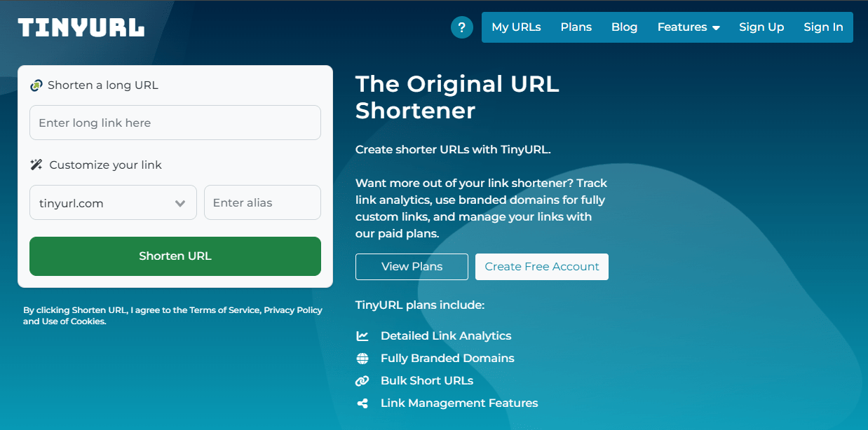
Task: Click the chart icon next to Detailed Link Analytics
Action: click(x=362, y=336)
